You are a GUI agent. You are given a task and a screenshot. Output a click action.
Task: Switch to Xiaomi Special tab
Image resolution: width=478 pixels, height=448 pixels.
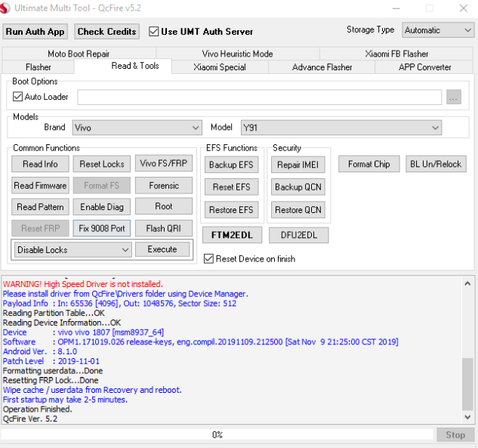220,67
